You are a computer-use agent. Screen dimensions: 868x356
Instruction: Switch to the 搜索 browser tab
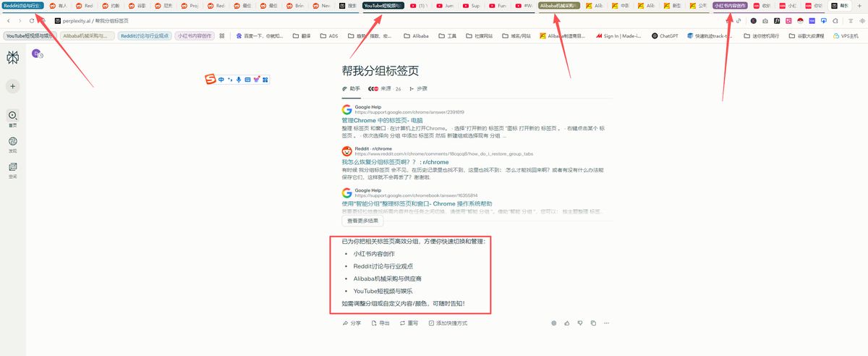pos(347,6)
